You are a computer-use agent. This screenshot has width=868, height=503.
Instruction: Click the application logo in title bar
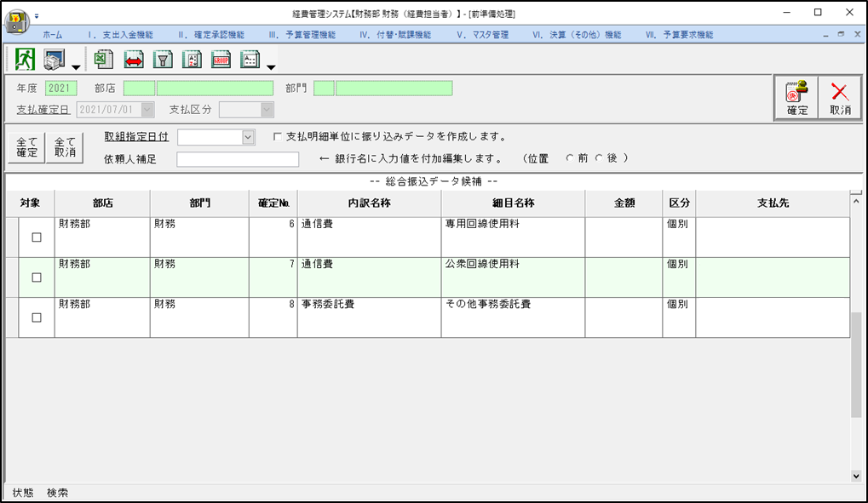click(16, 21)
